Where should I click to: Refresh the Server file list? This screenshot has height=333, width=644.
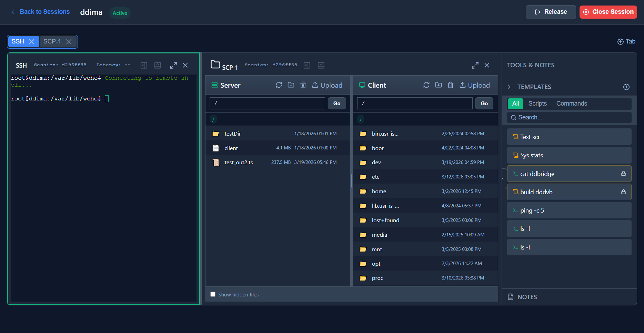279,85
